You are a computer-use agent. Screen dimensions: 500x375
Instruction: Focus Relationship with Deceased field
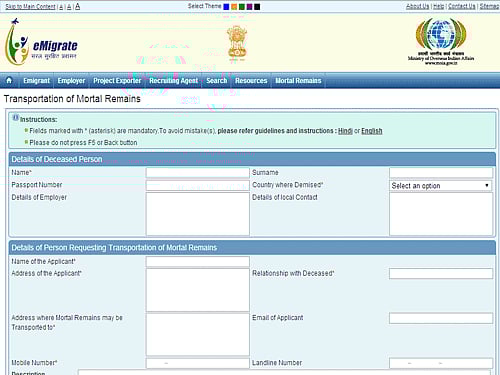[441, 274]
